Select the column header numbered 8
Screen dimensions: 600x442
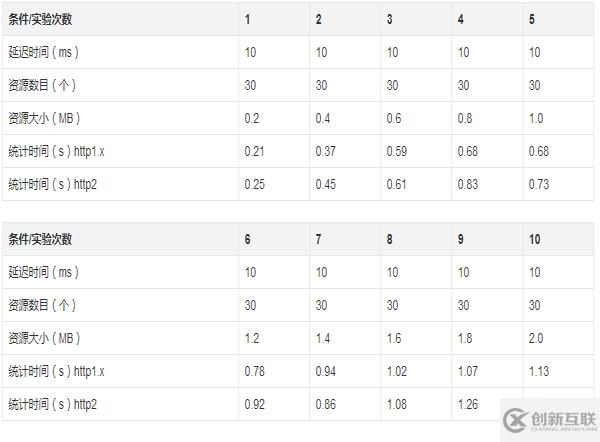[391, 239]
